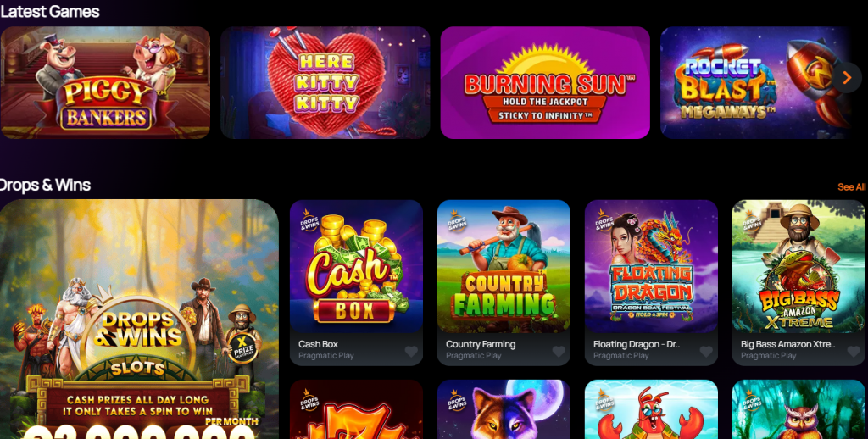
Task: Advance Latest Games carousel with right arrow
Action: point(847,77)
